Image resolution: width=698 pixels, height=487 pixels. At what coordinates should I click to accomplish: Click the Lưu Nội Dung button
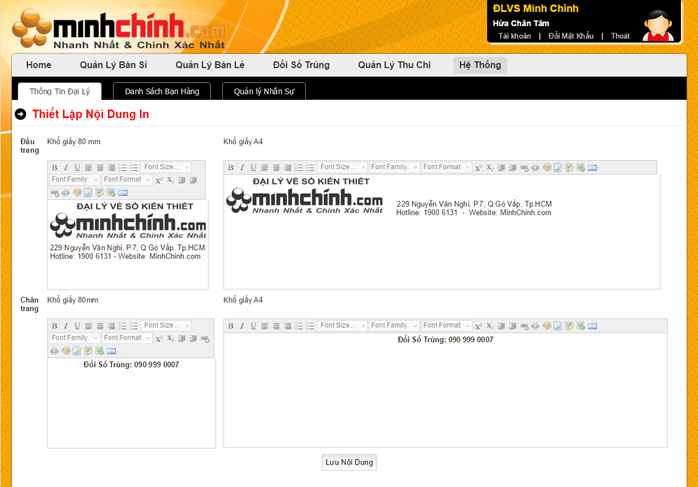(349, 462)
